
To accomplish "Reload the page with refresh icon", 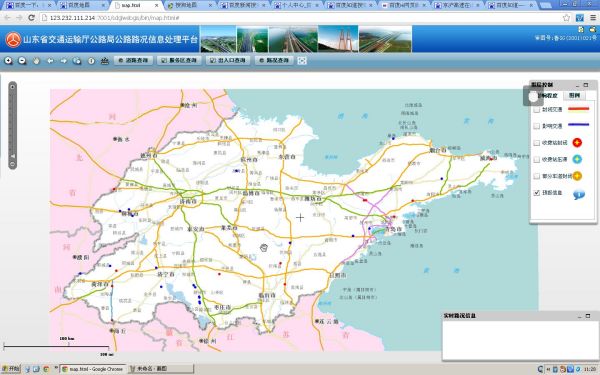I will (31, 18).
